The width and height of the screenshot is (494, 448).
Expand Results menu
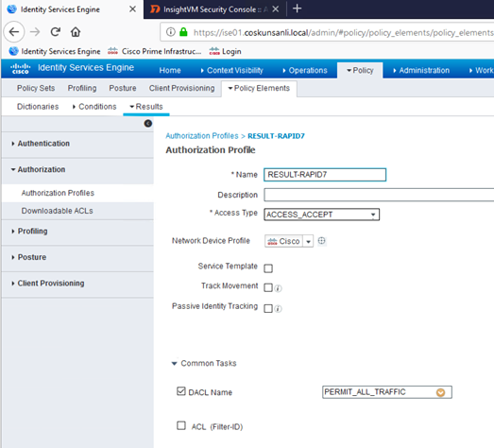point(146,107)
